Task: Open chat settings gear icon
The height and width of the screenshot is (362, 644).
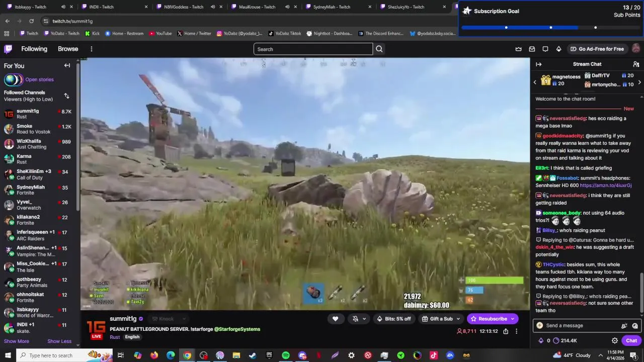Action: pyautogui.click(x=615, y=340)
